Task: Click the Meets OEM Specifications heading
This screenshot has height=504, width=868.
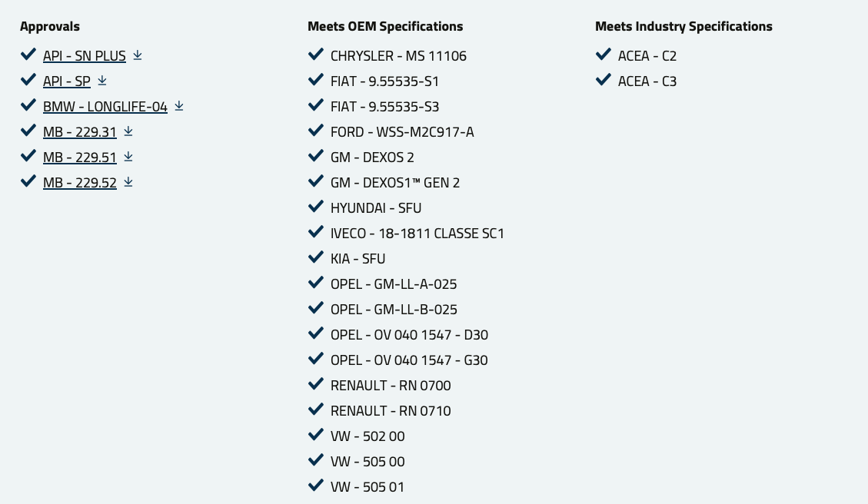Action: point(385,26)
